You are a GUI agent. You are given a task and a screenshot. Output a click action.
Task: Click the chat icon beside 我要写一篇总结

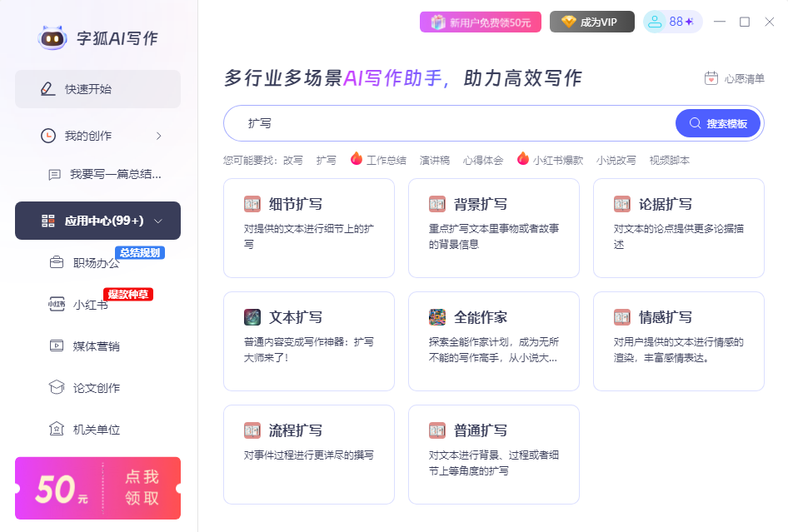(x=54, y=174)
